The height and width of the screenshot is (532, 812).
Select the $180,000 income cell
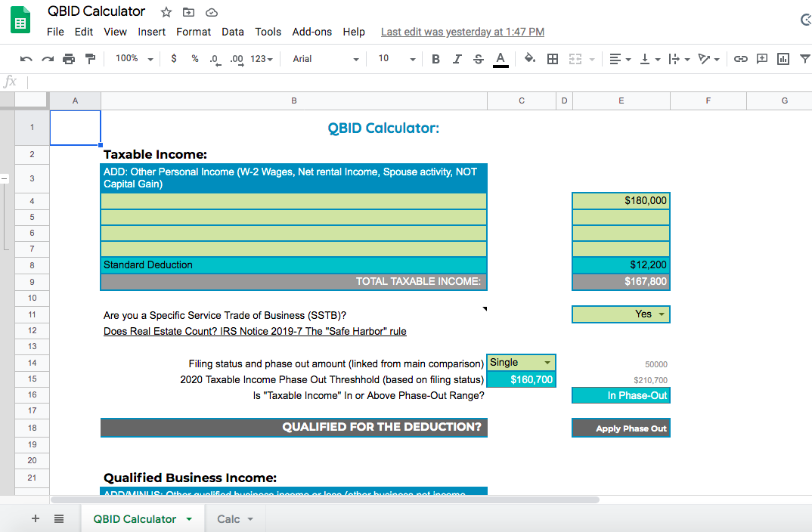(x=621, y=201)
